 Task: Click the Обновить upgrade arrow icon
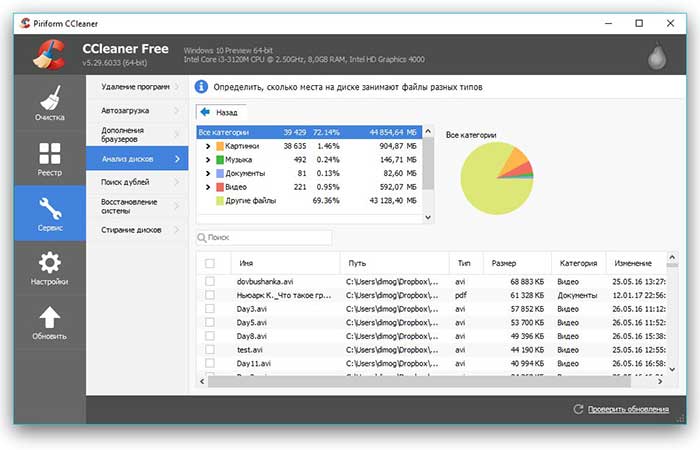click(50, 317)
